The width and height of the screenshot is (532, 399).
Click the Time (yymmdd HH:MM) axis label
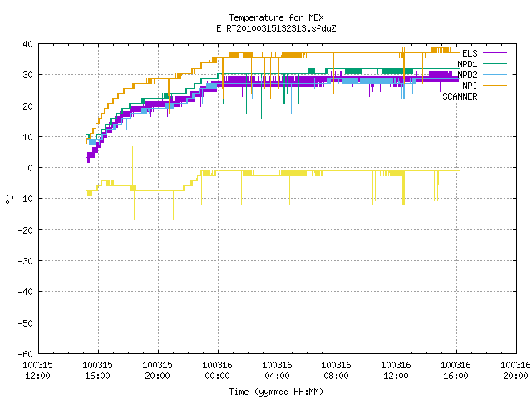276,392
